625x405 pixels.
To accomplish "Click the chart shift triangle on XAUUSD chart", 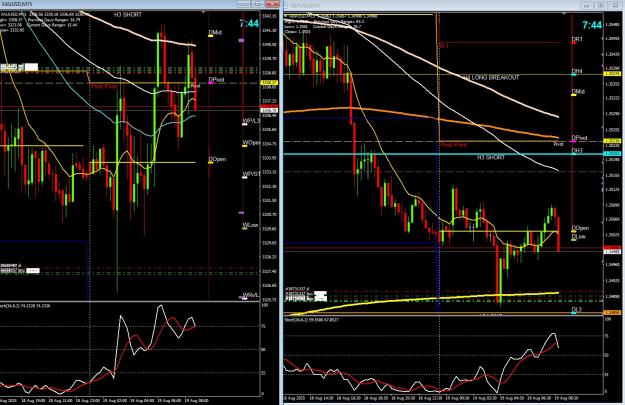I will [x=204, y=13].
